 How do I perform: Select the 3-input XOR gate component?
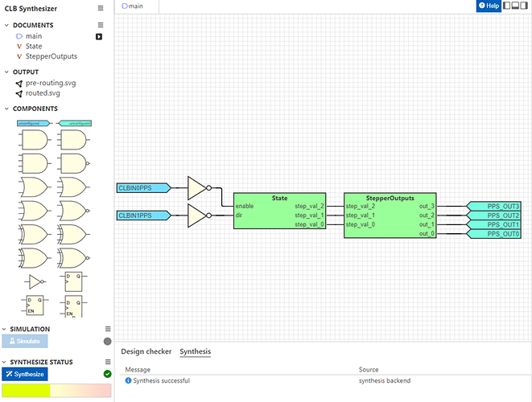pyautogui.click(x=72, y=235)
